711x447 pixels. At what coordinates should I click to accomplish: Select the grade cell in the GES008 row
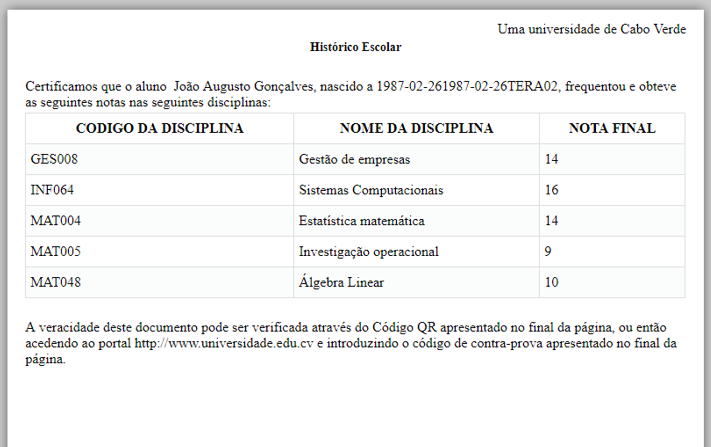click(x=612, y=159)
